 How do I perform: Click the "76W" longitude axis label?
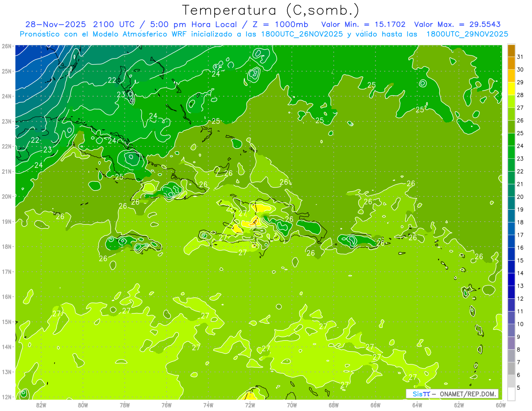166,405
